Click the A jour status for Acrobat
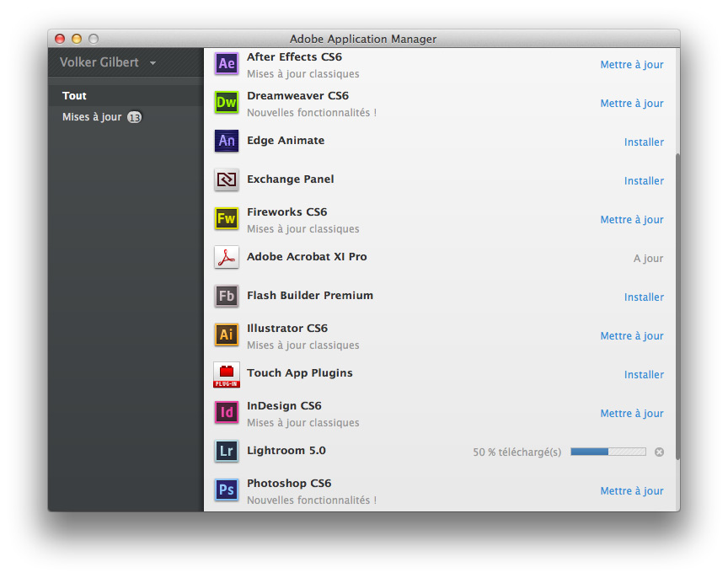This screenshot has width=728, height=578. coord(648,258)
